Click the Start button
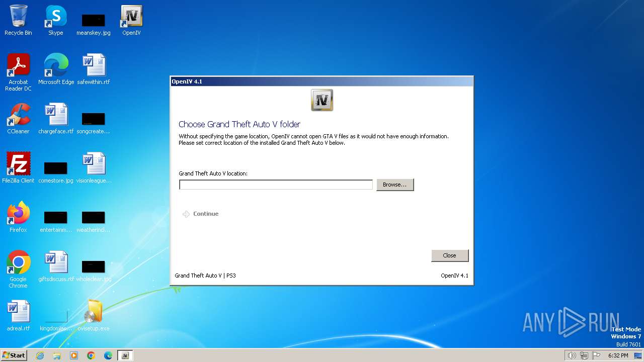The width and height of the screenshot is (644, 362). tap(14, 355)
